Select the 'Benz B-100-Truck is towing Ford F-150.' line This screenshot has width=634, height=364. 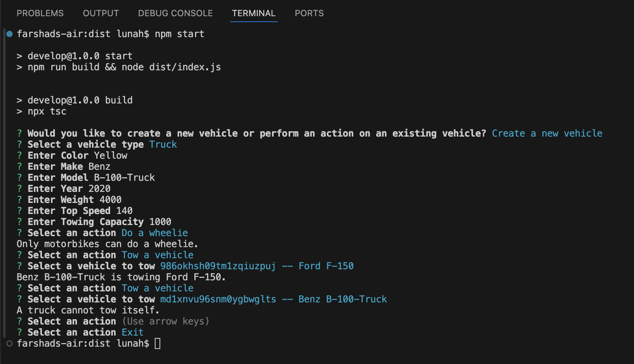pos(120,277)
